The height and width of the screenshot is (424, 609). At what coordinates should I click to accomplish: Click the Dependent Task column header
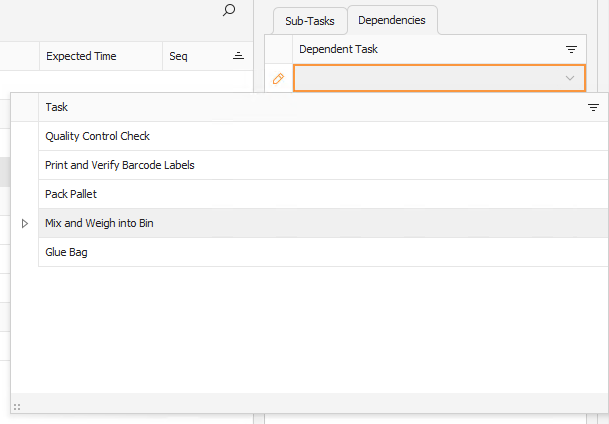coord(439,49)
